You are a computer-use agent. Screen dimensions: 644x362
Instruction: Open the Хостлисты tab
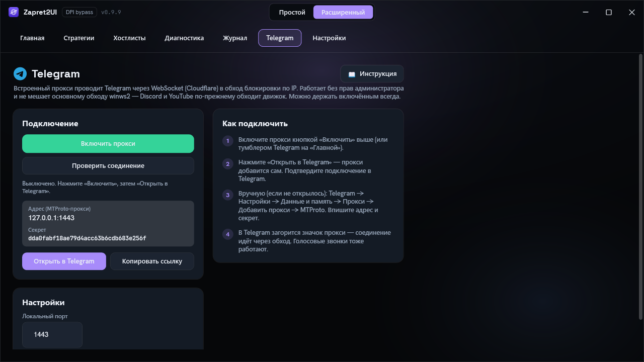click(129, 38)
